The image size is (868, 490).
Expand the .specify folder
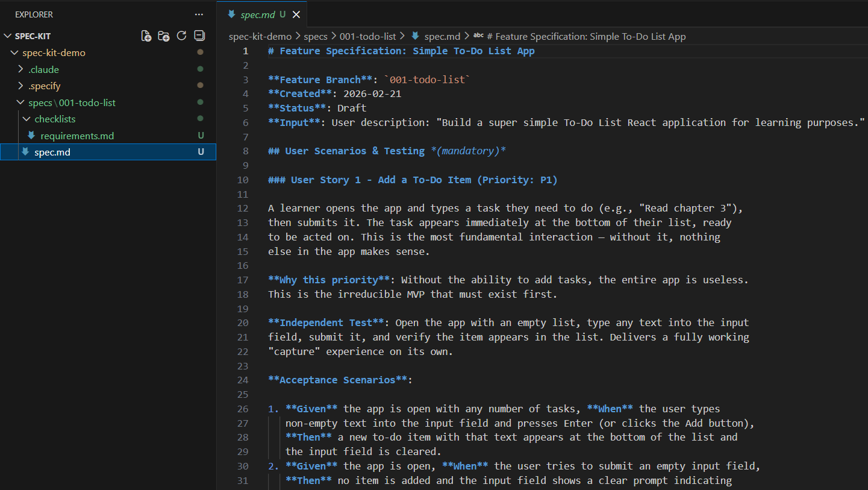click(x=21, y=86)
